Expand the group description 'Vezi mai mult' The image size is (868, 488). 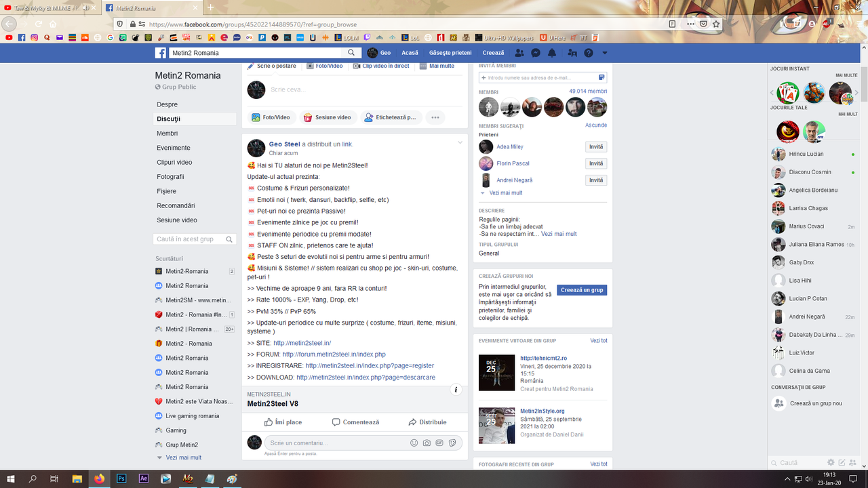pos(559,234)
